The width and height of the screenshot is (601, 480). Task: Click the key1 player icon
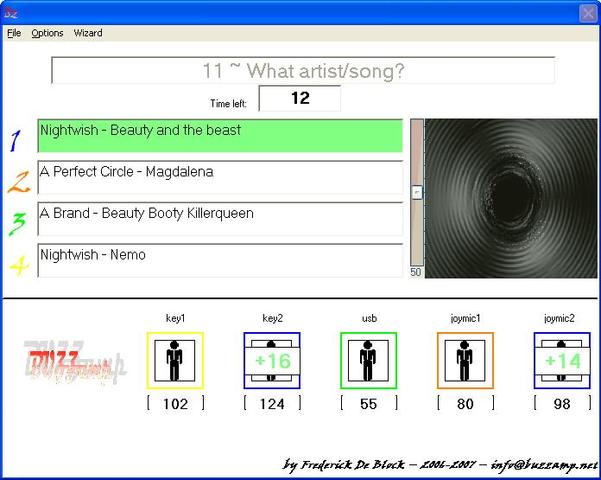click(175, 360)
